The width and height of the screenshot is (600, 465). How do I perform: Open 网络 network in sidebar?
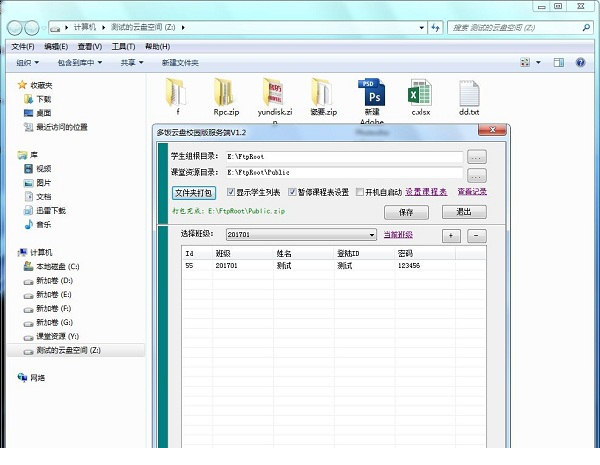pos(31,378)
